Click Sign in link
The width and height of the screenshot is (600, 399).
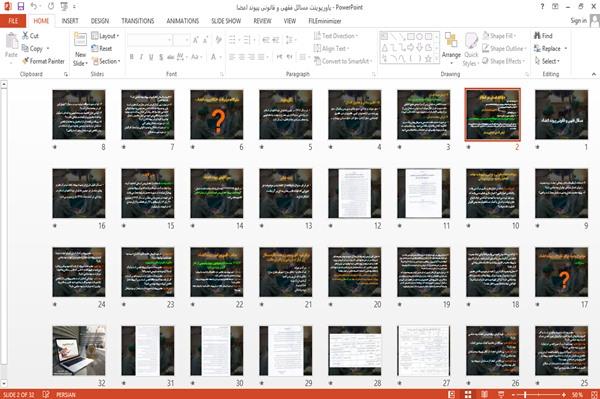579,21
